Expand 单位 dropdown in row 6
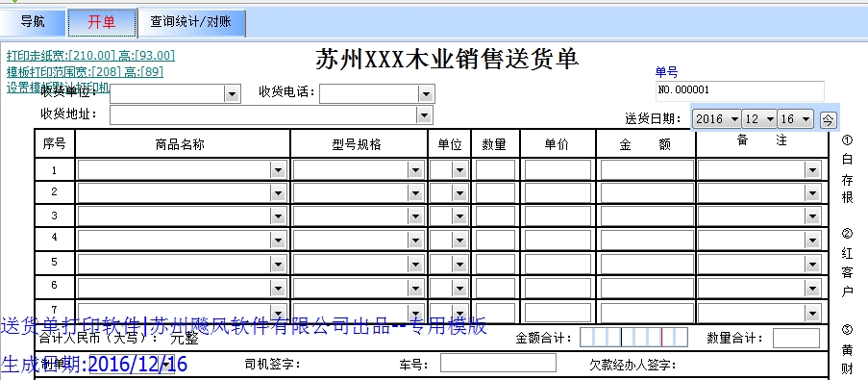This screenshot has width=868, height=380. pos(459,288)
